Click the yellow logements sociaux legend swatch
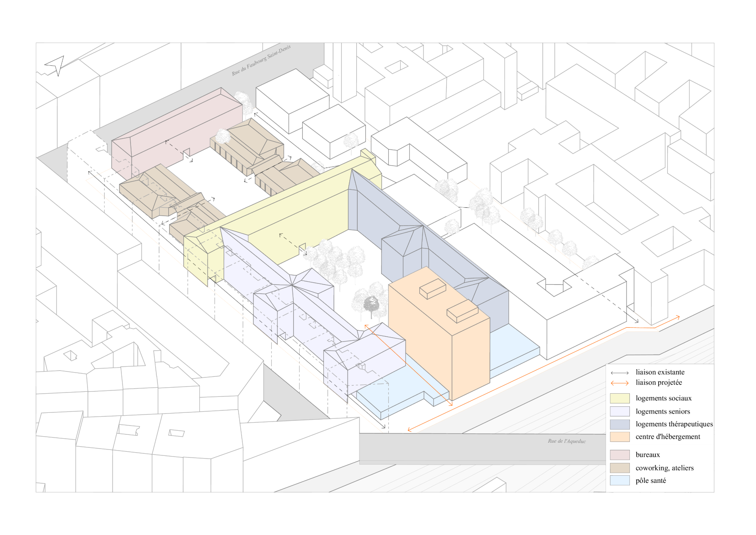The width and height of the screenshot is (756, 535). [620, 398]
